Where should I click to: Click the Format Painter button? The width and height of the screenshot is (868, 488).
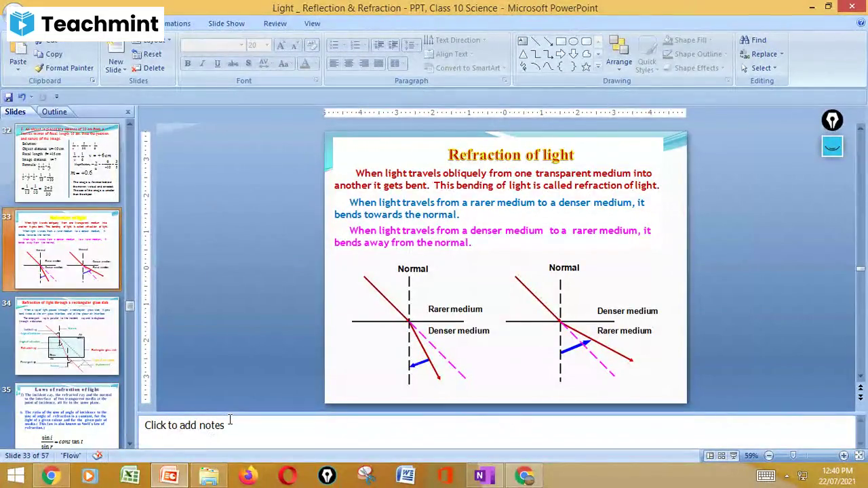tap(63, 68)
